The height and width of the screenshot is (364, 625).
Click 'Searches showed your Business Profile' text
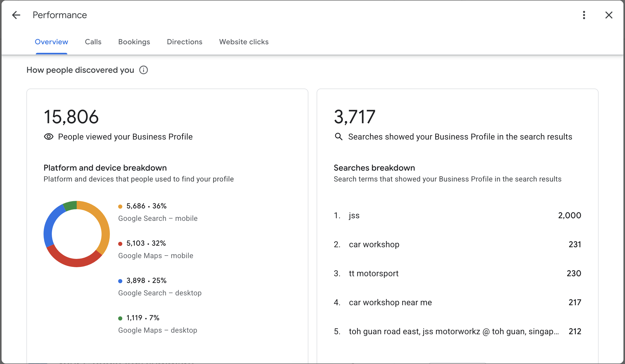tap(460, 137)
